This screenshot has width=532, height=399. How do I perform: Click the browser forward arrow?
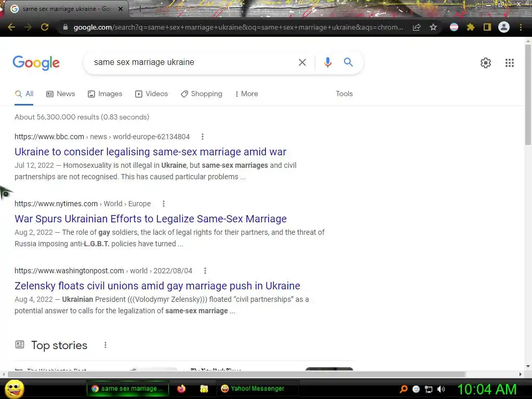(28, 27)
